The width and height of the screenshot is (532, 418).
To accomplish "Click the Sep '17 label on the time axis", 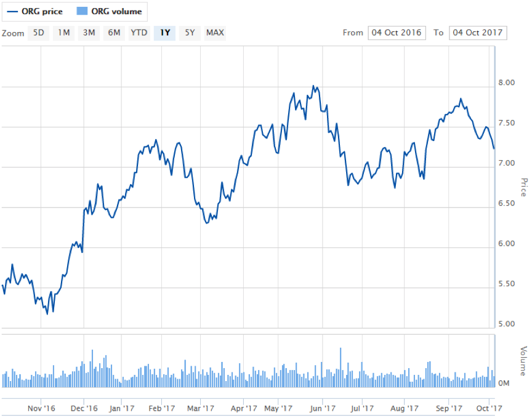I will pyautogui.click(x=449, y=408).
